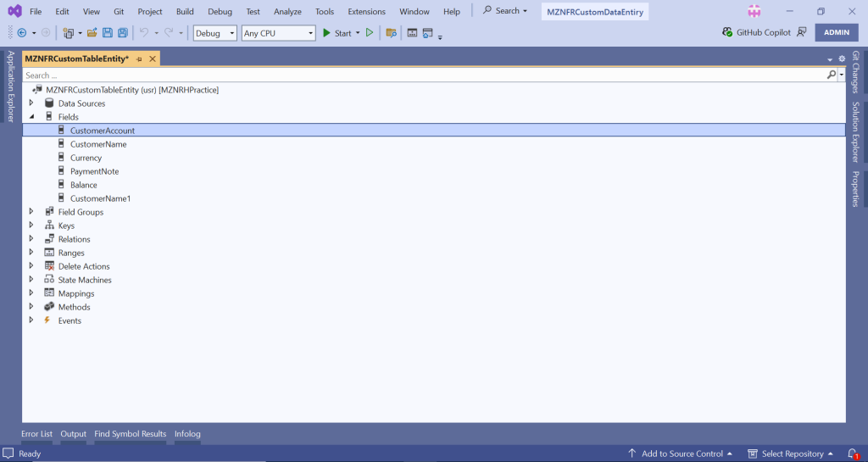868x462 pixels.
Task: Click the Search box in title bar
Action: point(505,11)
